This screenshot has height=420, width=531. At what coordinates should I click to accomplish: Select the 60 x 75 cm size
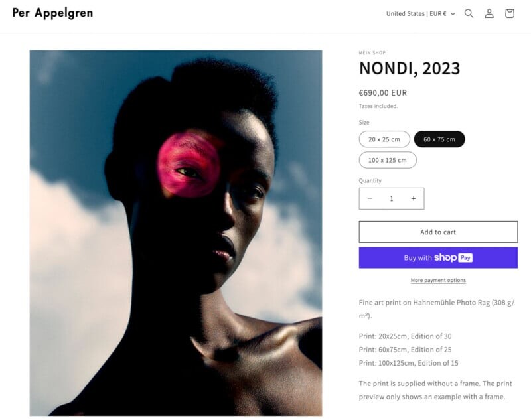pos(439,139)
